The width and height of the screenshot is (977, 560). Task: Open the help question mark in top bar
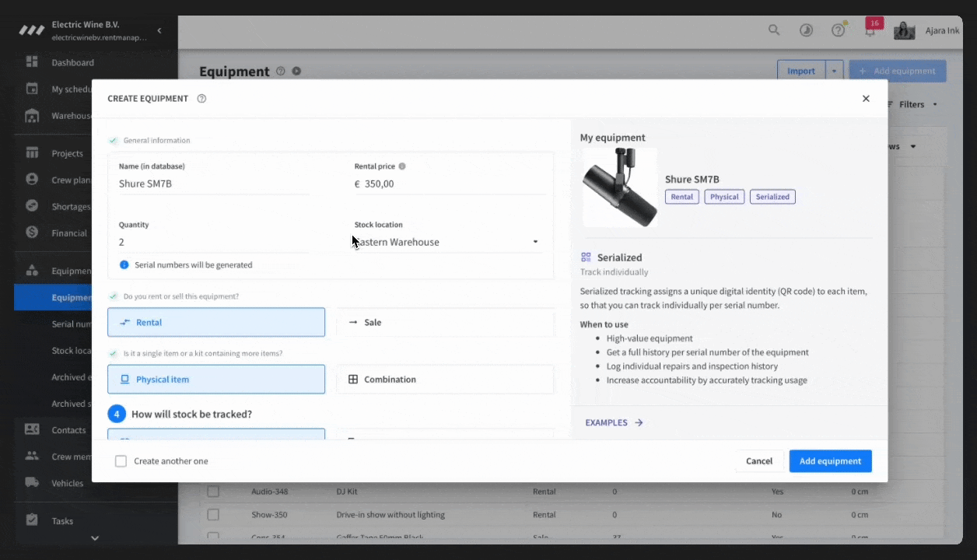838,30
